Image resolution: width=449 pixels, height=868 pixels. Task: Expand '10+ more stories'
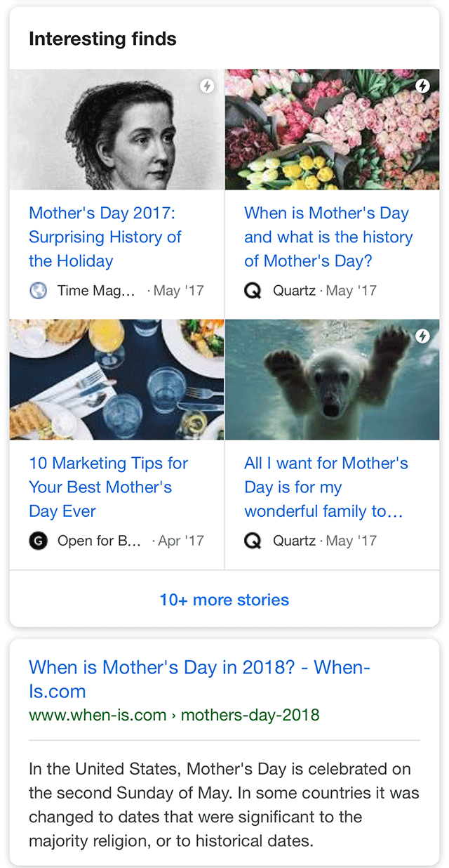click(x=224, y=600)
